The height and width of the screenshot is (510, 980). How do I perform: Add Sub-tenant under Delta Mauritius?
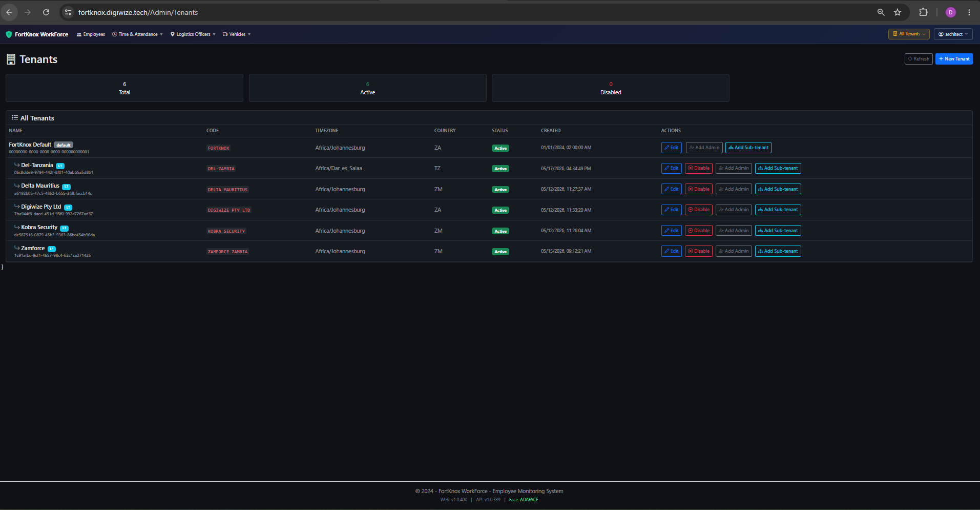[778, 189]
